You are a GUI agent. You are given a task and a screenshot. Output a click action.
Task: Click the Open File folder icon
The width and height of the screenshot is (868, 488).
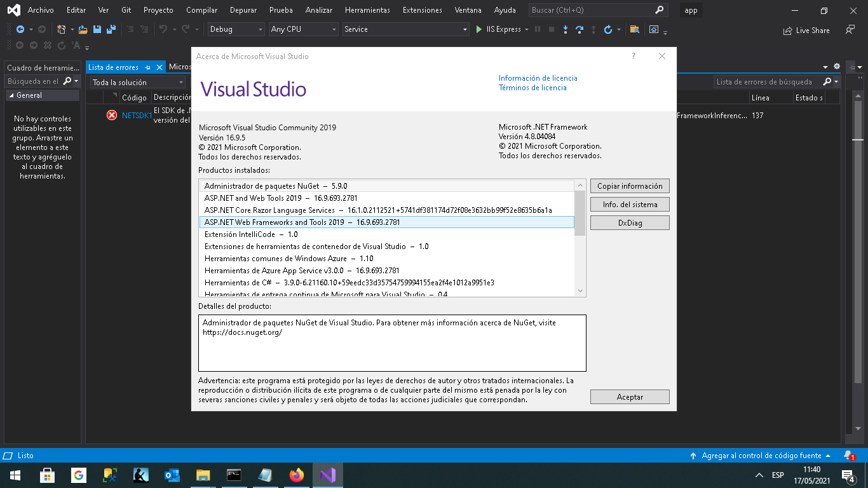[83, 29]
